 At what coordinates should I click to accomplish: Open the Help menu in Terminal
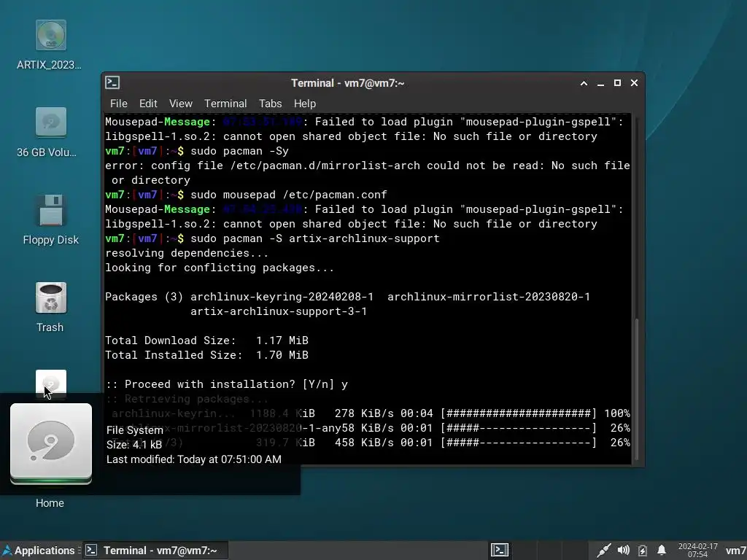click(x=304, y=104)
